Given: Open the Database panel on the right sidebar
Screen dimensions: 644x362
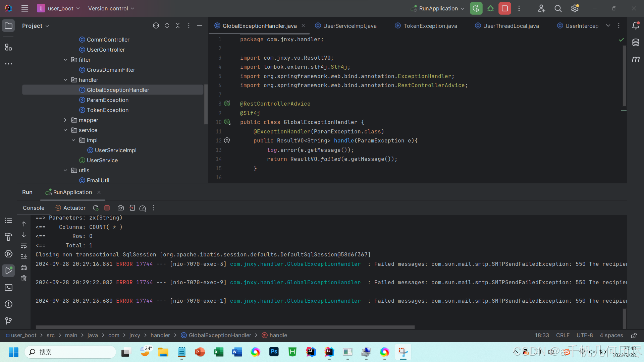Looking at the screenshot, I should click(x=636, y=43).
